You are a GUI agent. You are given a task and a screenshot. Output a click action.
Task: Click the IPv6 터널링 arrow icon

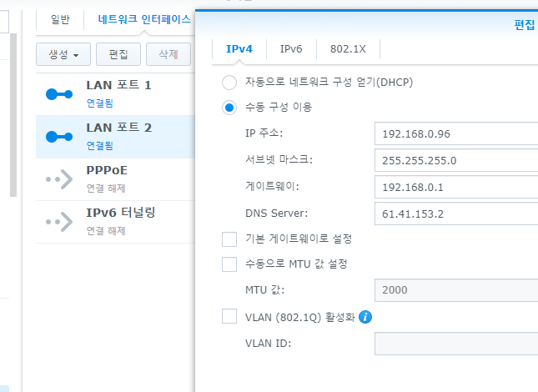pos(59,221)
